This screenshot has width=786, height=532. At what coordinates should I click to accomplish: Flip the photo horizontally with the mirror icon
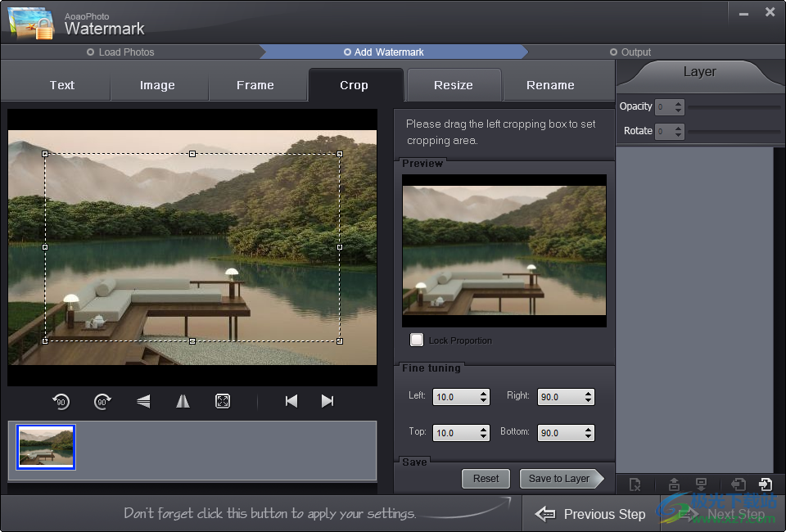(183, 401)
